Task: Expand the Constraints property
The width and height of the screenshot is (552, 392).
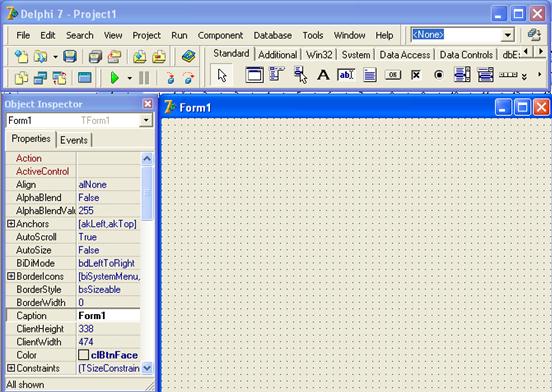Action: 11,368
